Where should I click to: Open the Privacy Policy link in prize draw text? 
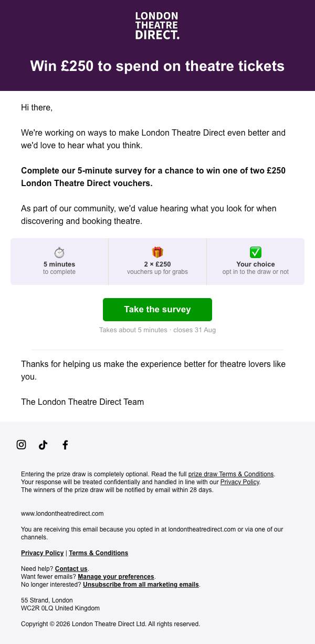click(240, 482)
